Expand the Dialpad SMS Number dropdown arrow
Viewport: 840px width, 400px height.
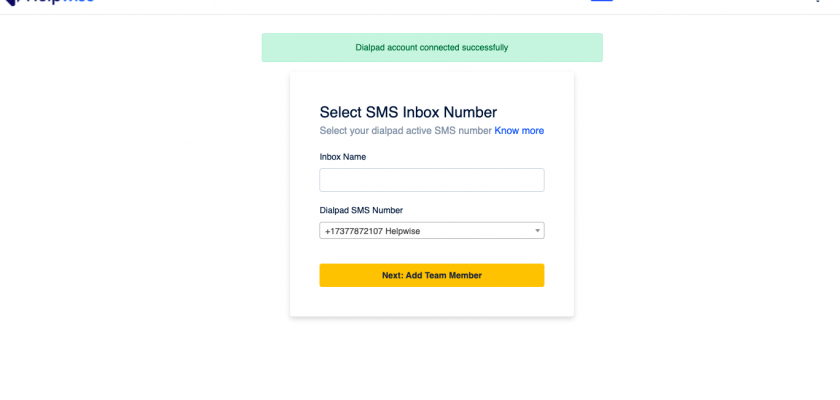click(x=537, y=231)
